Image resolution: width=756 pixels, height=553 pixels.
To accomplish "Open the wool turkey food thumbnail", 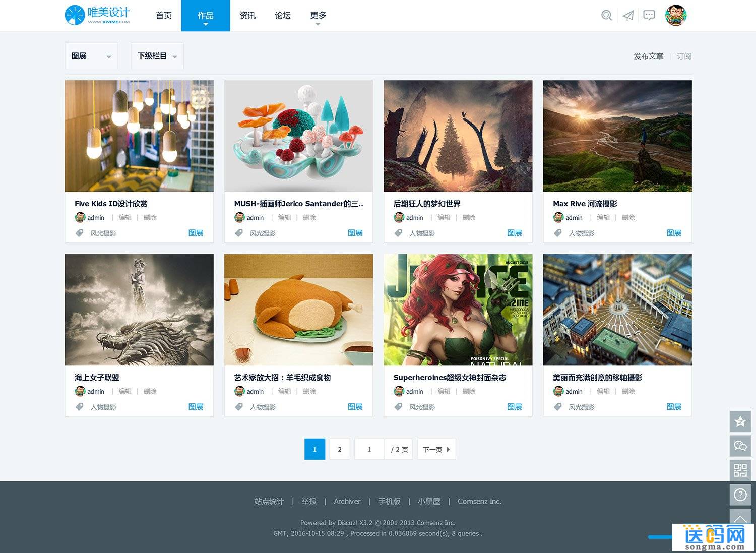I will tap(298, 310).
